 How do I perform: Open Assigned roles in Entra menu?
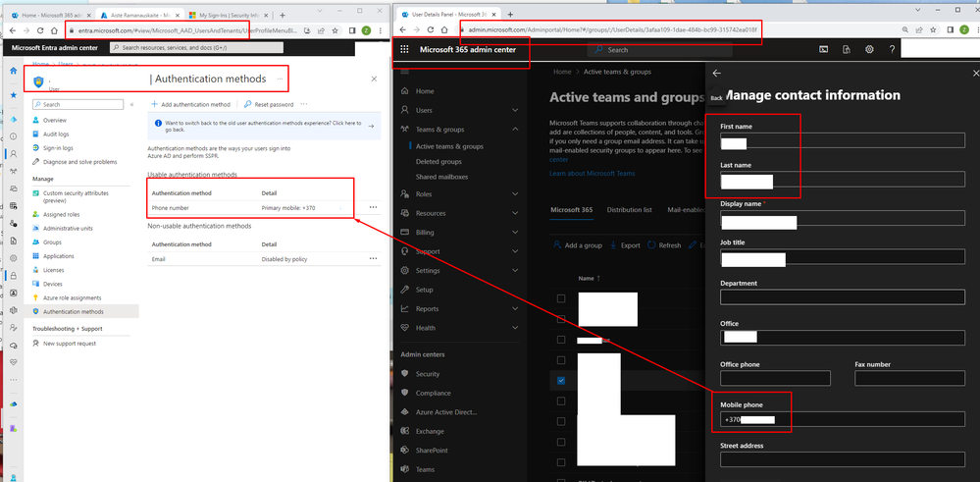(61, 214)
